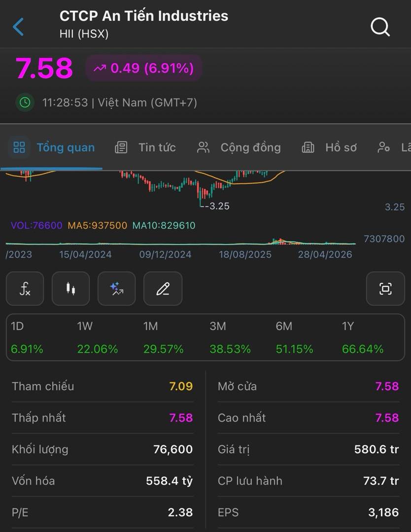Viewport: 411px width, 532px height.
Task: Tap the 0.49 (6.91%) change badge
Action: point(143,68)
